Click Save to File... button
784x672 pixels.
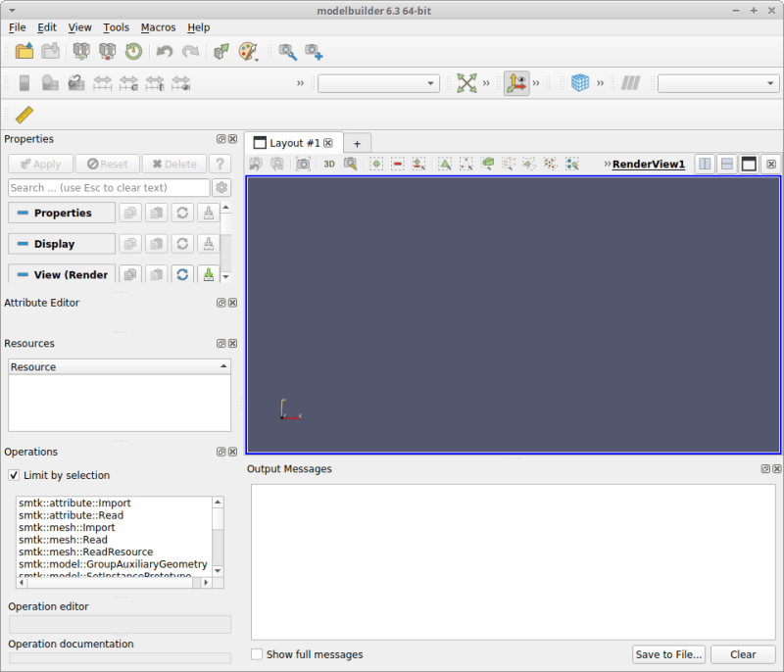click(x=668, y=654)
